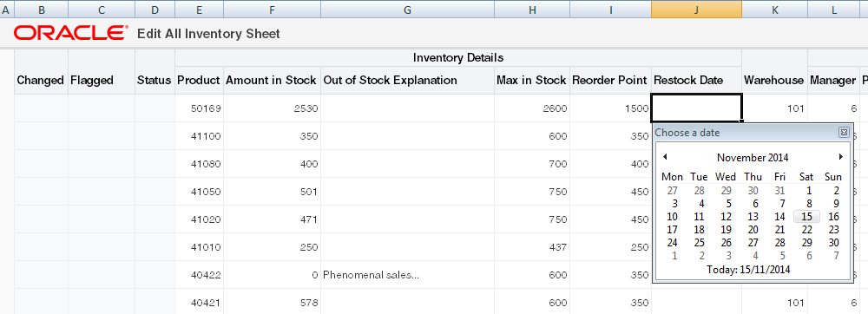Click the Warehouse column heading
The height and width of the screenshot is (314, 868).
(x=774, y=80)
